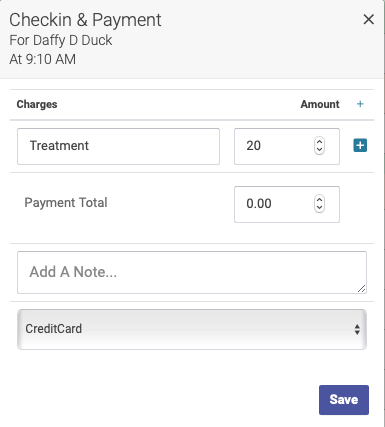Click the Save button
The width and height of the screenshot is (385, 427).
(344, 400)
